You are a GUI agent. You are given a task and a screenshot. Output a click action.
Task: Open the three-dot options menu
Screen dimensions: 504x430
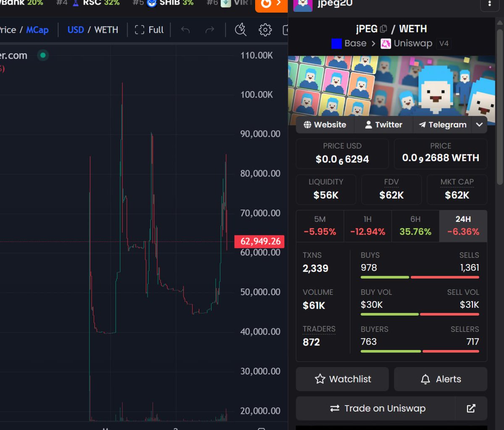click(x=489, y=4)
